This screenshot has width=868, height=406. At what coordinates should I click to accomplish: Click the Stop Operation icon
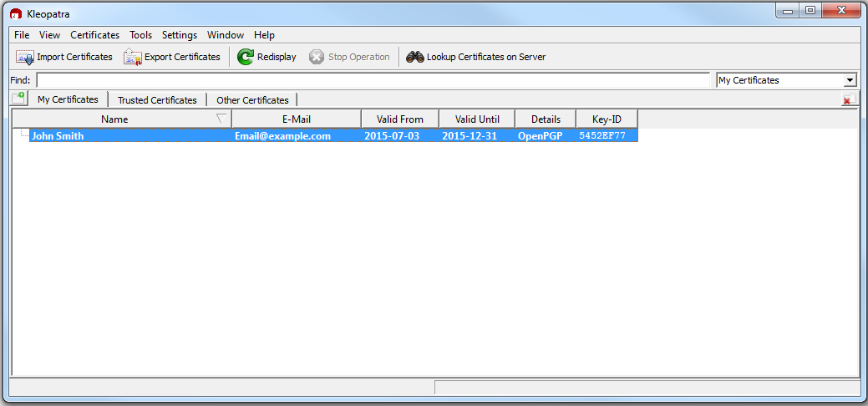point(316,57)
